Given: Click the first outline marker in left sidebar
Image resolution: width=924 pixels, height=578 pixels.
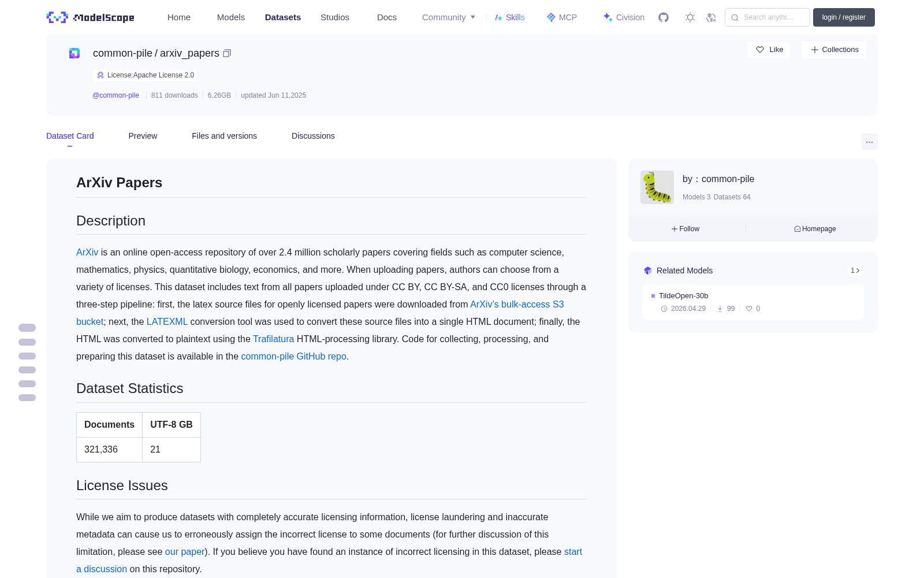Looking at the screenshot, I should [27, 328].
